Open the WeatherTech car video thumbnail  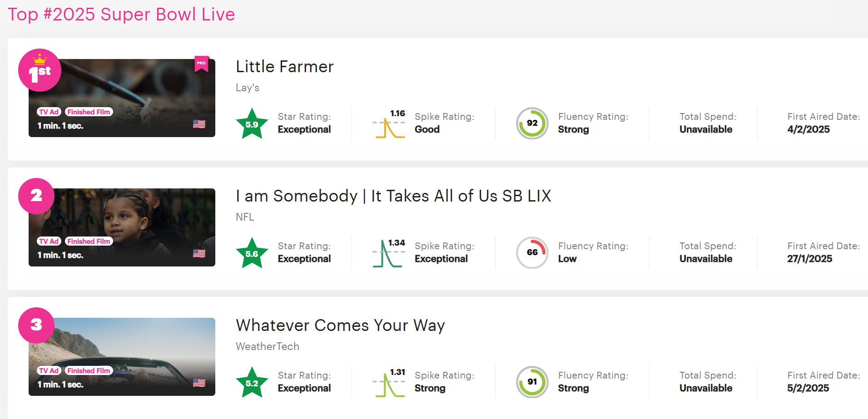coord(122,357)
